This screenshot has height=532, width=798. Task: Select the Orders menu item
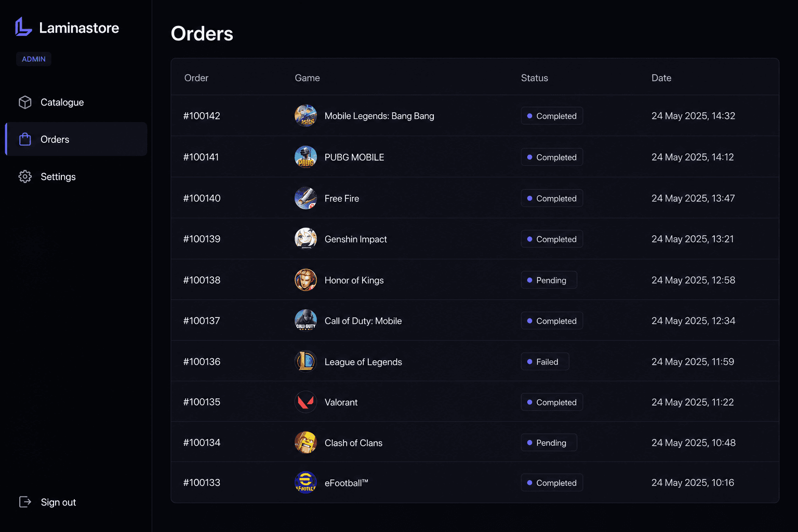76,139
